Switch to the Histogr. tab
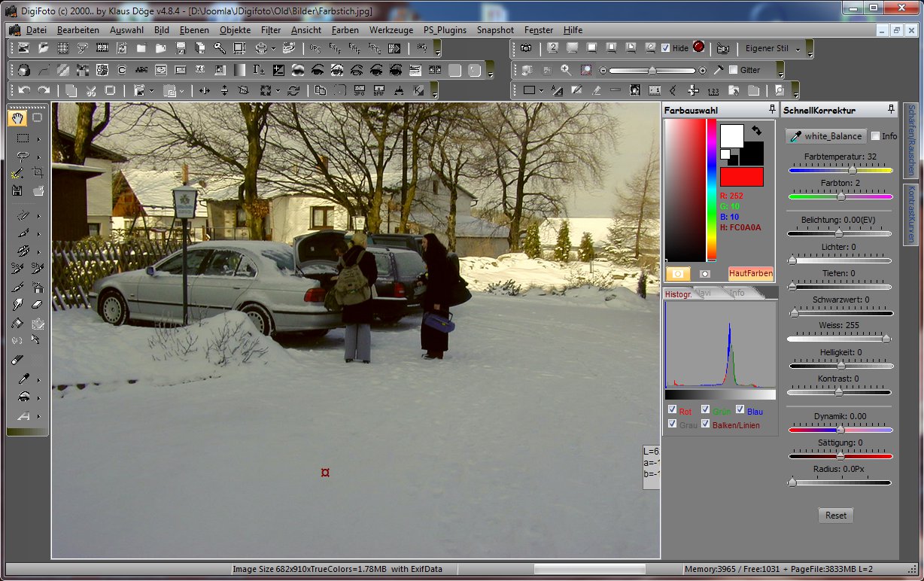Viewport: 924px width, 581px height. (678, 294)
